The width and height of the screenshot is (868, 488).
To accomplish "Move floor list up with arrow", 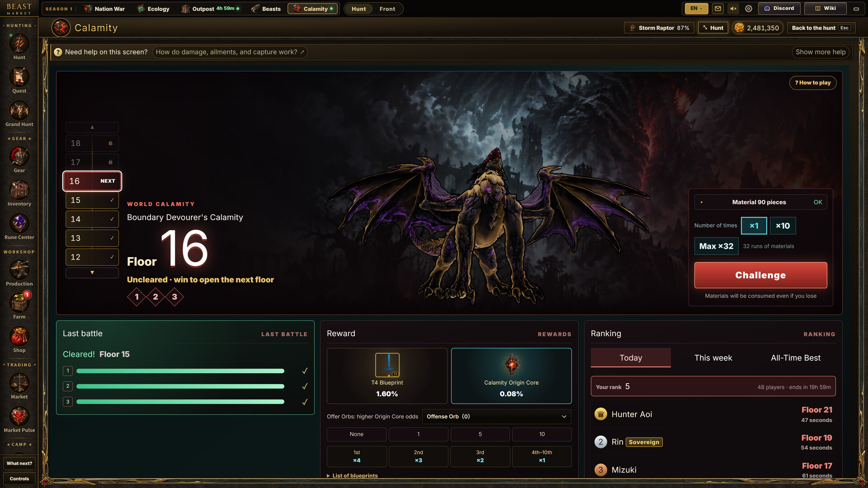I will click(92, 127).
